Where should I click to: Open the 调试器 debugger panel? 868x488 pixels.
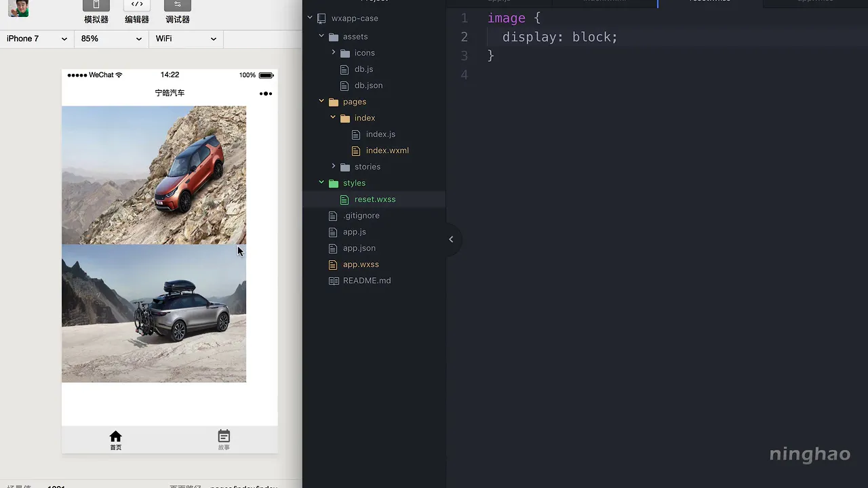tap(178, 12)
